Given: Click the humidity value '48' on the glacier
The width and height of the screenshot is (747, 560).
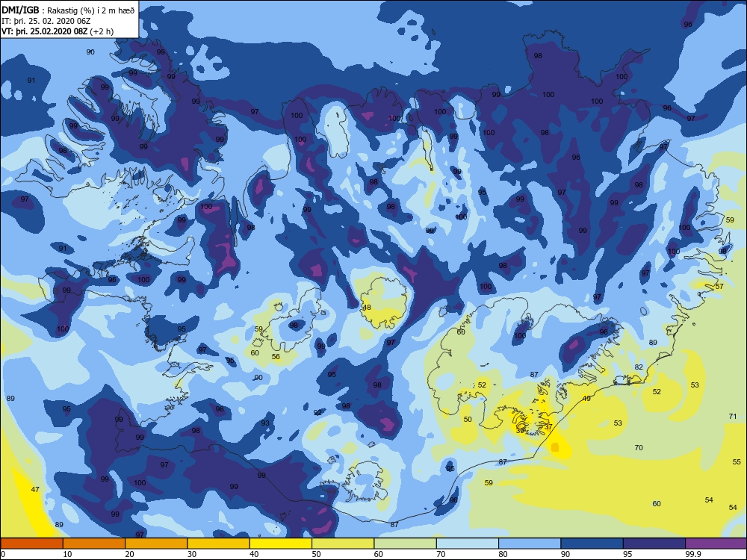Looking at the screenshot, I should (366, 308).
